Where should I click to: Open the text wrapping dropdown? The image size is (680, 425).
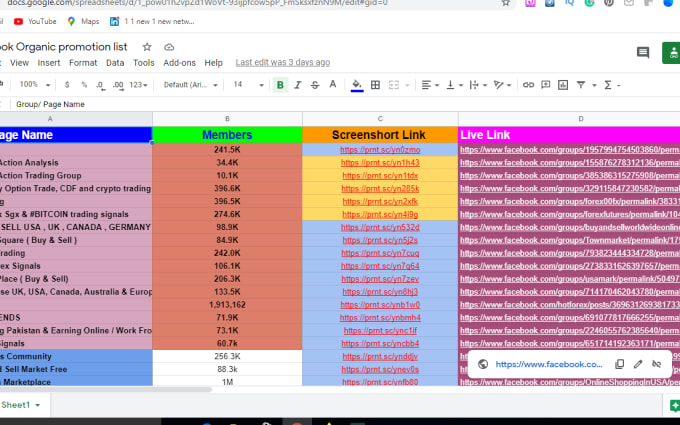click(x=478, y=85)
